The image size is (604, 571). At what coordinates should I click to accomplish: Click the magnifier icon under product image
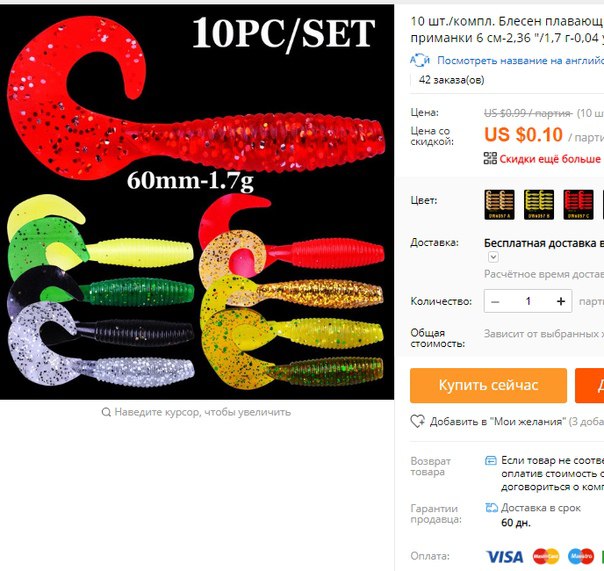coord(106,412)
